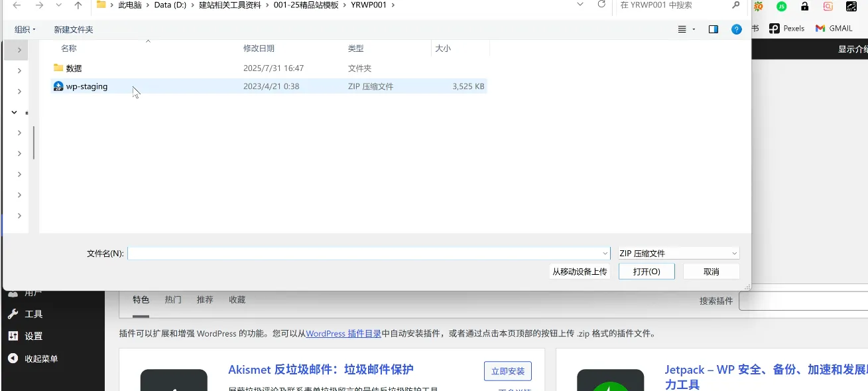This screenshot has height=391, width=868.
Task: Open the WordPress 插件目录 link
Action: coord(343,334)
